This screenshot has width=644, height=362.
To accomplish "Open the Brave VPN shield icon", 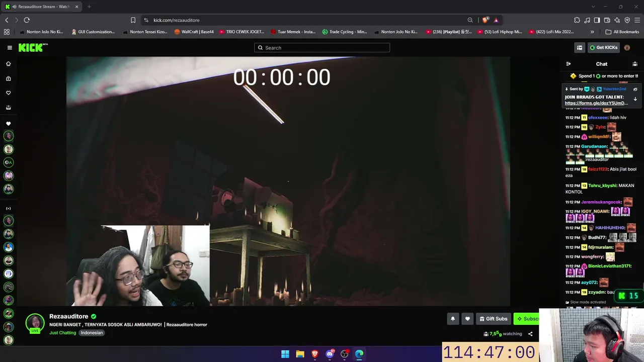I will click(627, 20).
